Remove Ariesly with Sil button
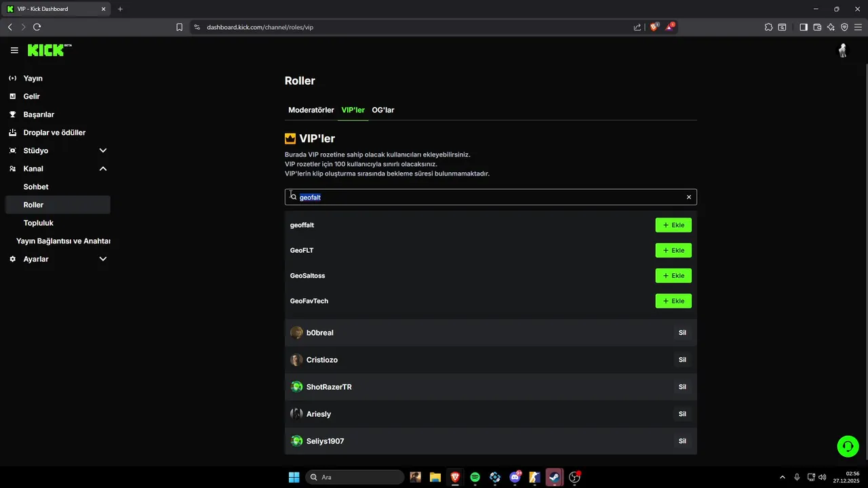Viewport: 868px width, 488px height. 683,414
